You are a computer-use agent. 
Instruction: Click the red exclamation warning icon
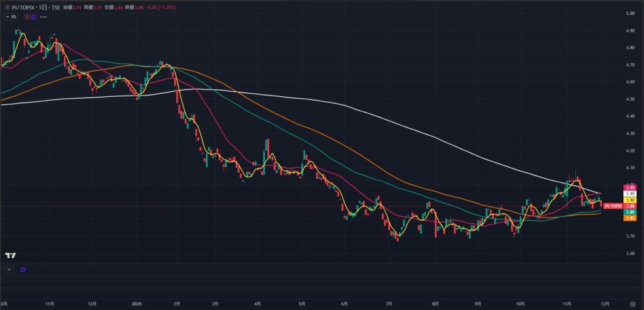click(27, 16)
